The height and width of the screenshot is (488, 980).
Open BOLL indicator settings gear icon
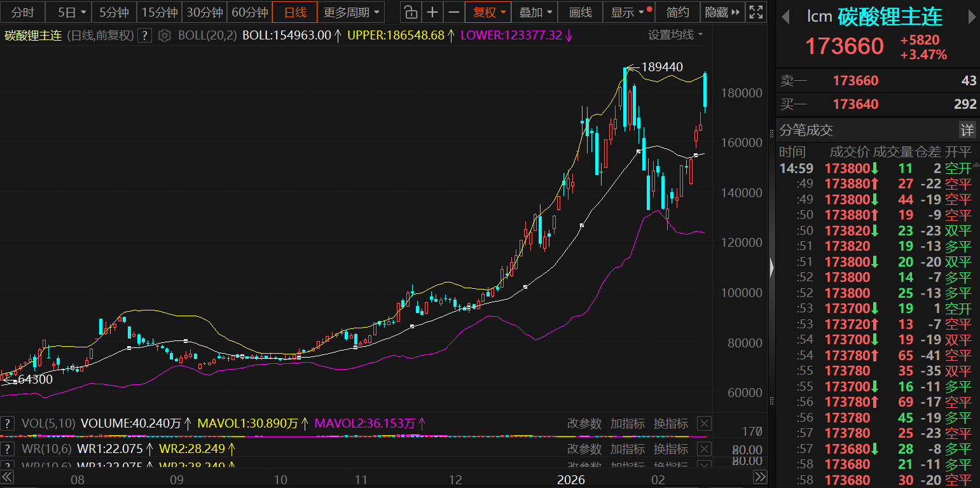tap(165, 36)
